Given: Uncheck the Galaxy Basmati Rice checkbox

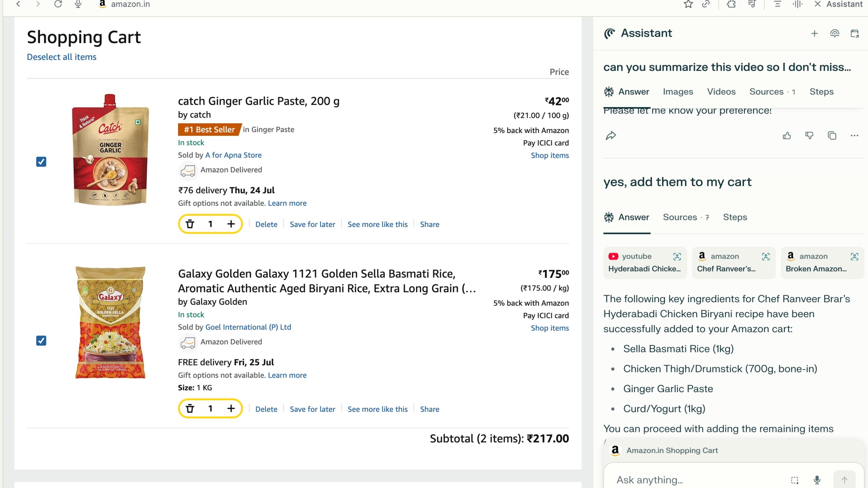Looking at the screenshot, I should pyautogui.click(x=41, y=341).
